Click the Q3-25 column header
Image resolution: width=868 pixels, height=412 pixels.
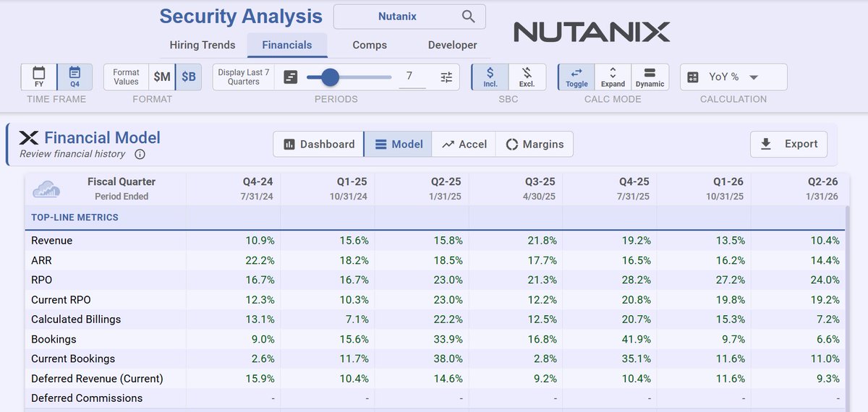(x=516, y=188)
